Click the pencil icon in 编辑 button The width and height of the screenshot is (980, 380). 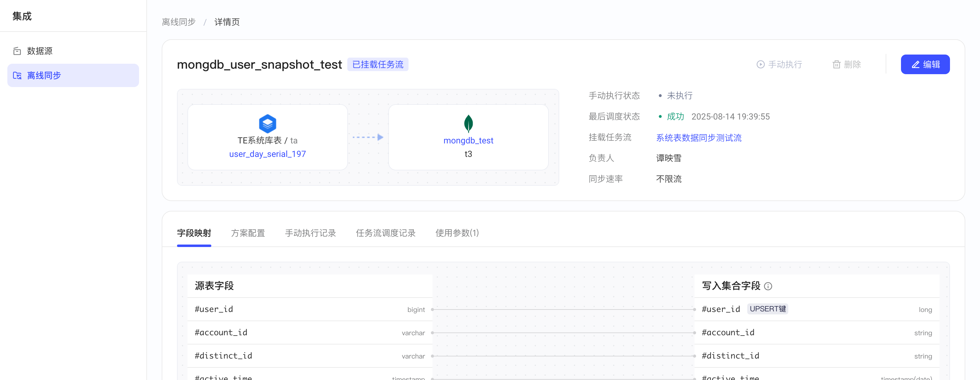(x=915, y=65)
